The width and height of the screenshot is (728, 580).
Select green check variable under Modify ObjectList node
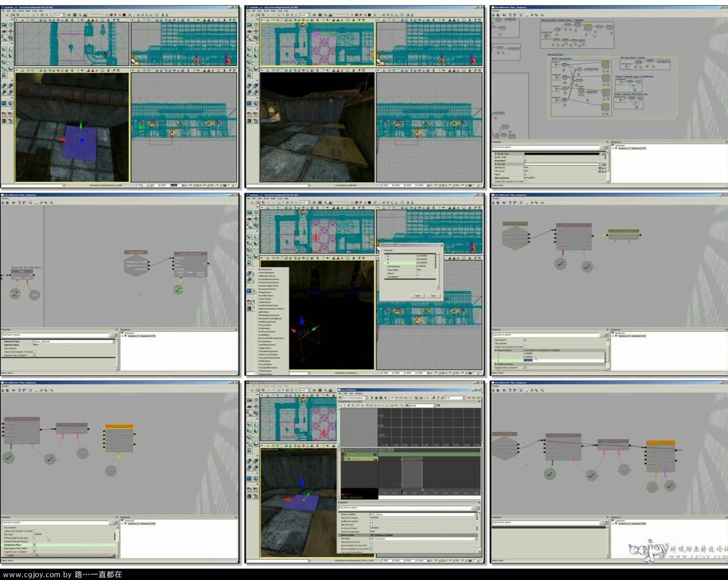(177, 289)
